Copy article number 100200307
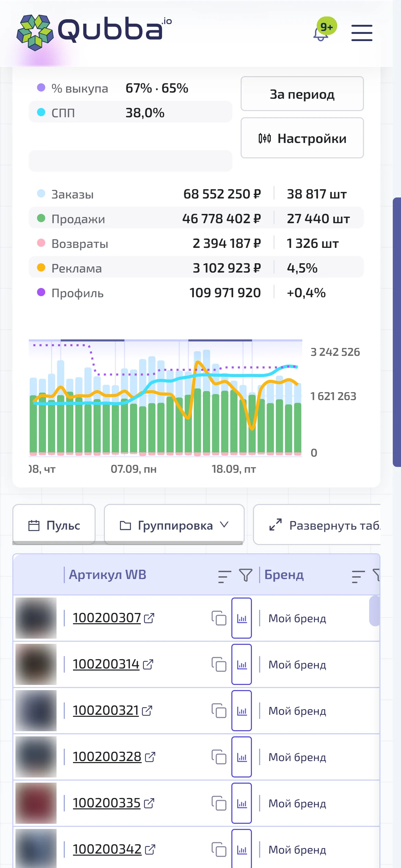401x868 pixels. 219,618
